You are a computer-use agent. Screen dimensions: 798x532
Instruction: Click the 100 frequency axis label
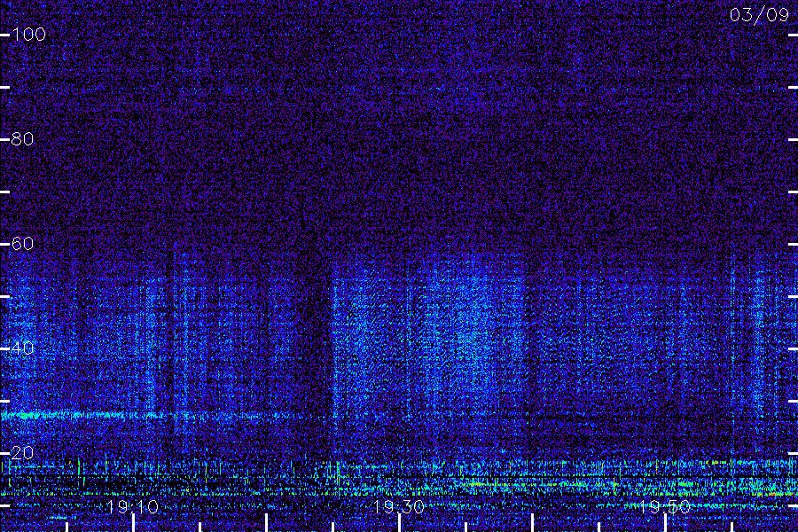[28, 35]
